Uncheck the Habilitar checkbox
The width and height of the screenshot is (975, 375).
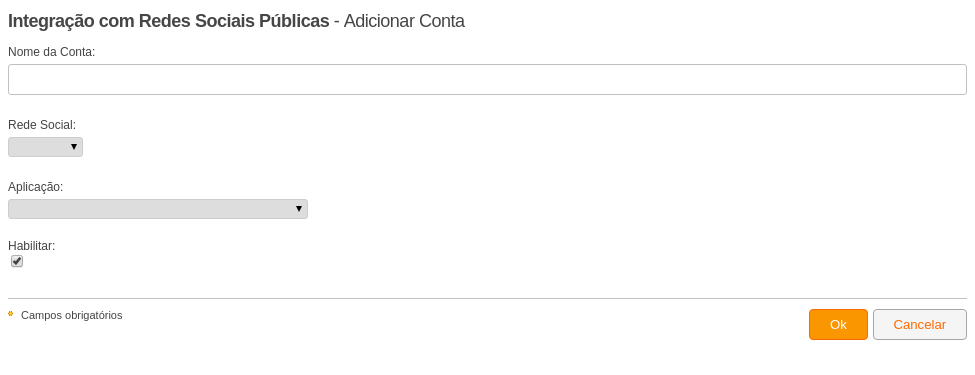(17, 262)
